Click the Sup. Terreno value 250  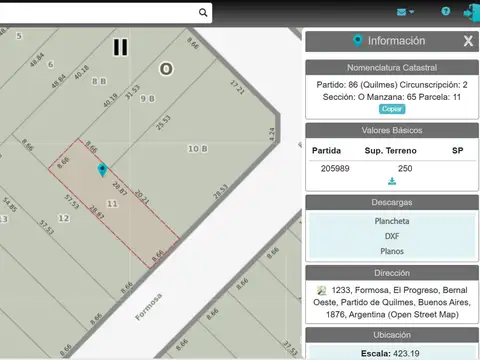click(x=405, y=168)
